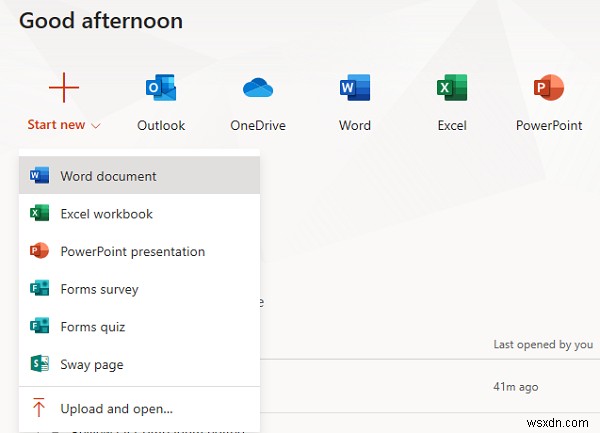Click the red plus Start new icon

pos(64,88)
